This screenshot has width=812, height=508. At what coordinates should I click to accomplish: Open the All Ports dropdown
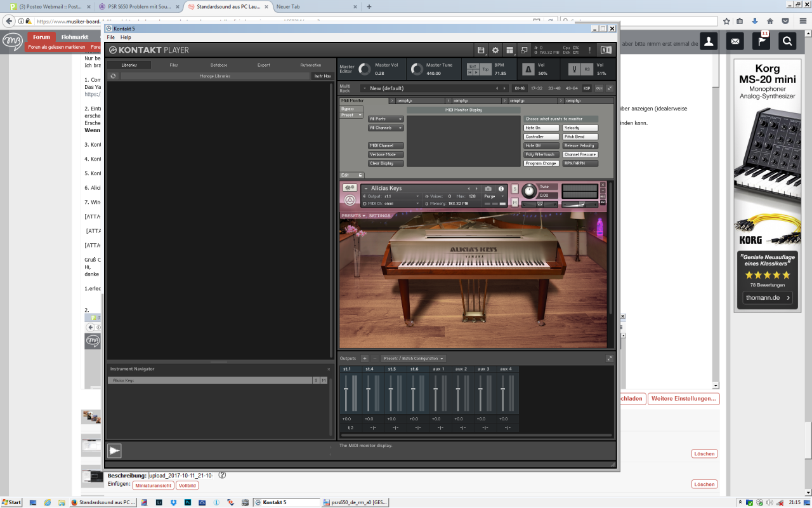click(x=386, y=119)
